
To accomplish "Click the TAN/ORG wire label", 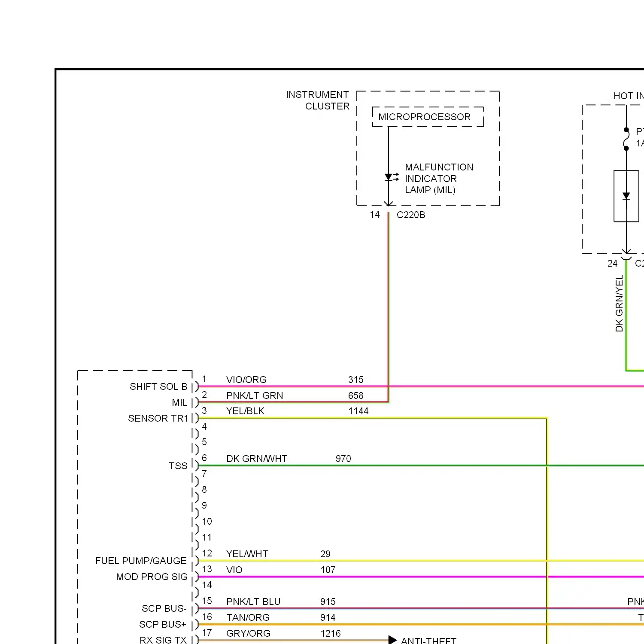I will point(248,617).
